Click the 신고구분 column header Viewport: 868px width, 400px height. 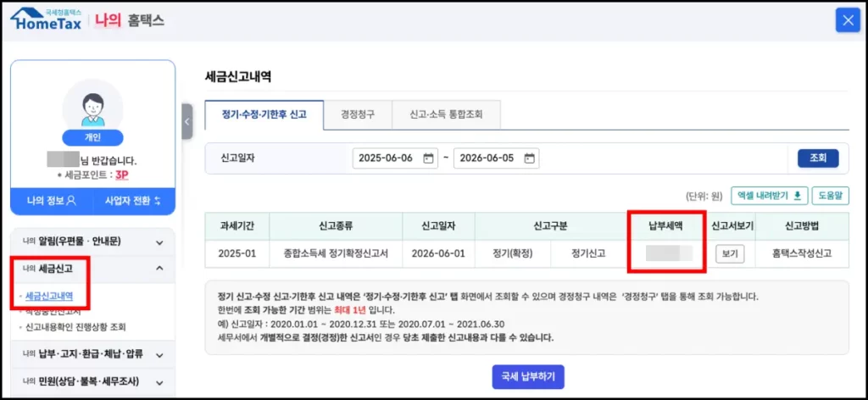coord(551,226)
